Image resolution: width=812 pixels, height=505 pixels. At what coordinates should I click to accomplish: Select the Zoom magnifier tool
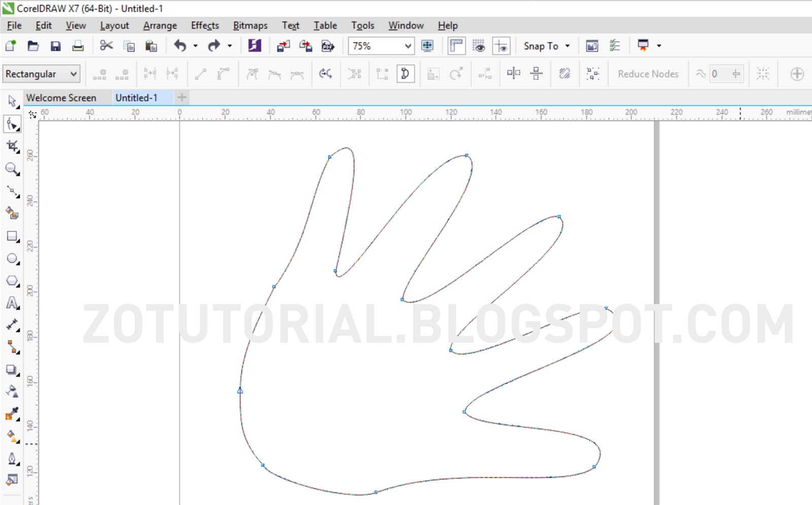click(12, 169)
